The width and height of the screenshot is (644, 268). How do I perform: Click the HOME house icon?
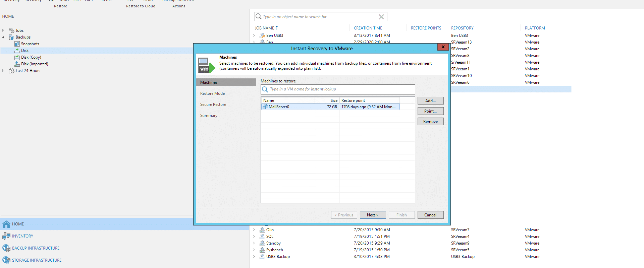tap(6, 224)
